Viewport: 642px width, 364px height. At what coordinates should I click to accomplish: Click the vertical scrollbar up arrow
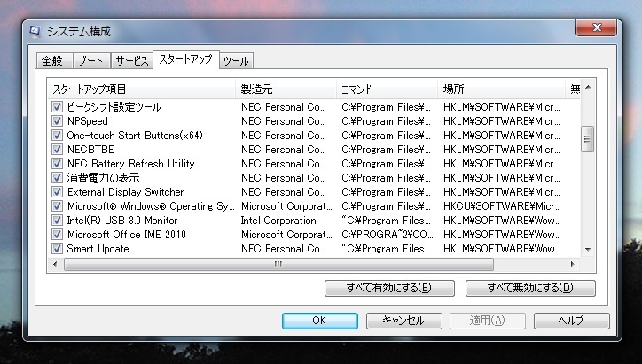(588, 87)
